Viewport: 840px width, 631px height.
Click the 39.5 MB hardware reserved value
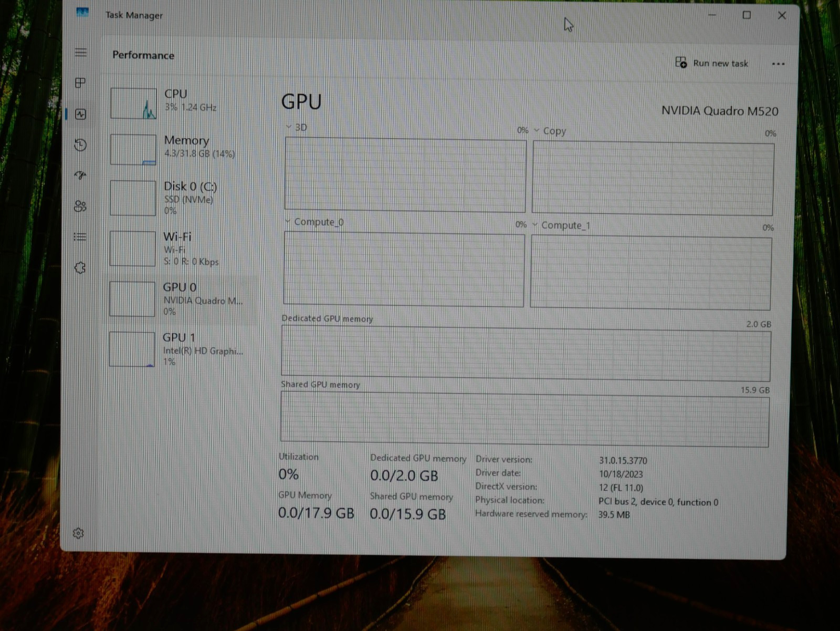click(x=614, y=515)
